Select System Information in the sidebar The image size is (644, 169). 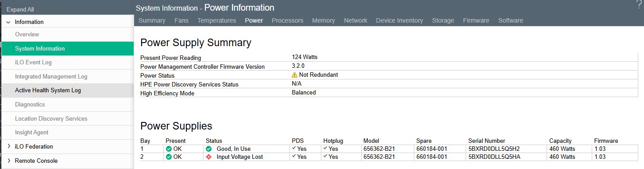coord(67,48)
